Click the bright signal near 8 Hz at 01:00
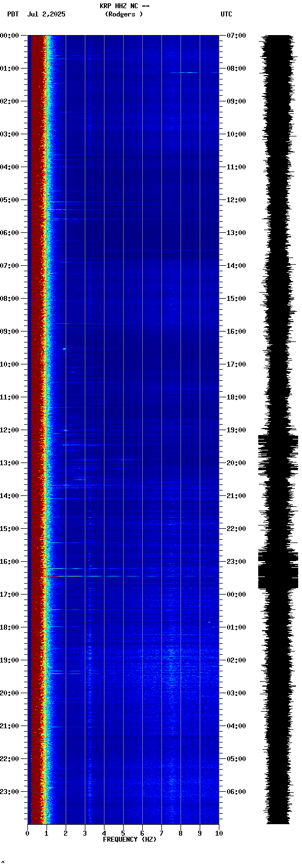 tap(185, 72)
